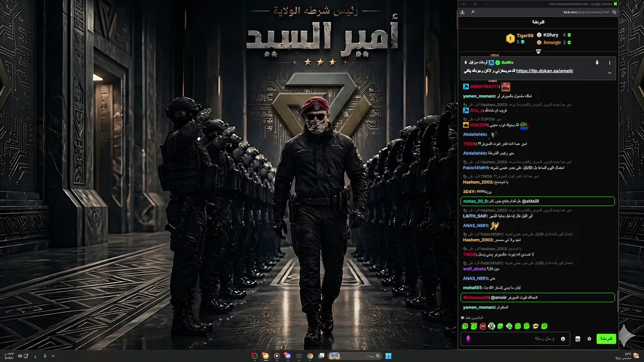Click the gold rank 1 badge
Screen dimensions: 644x362
(x=510, y=38)
